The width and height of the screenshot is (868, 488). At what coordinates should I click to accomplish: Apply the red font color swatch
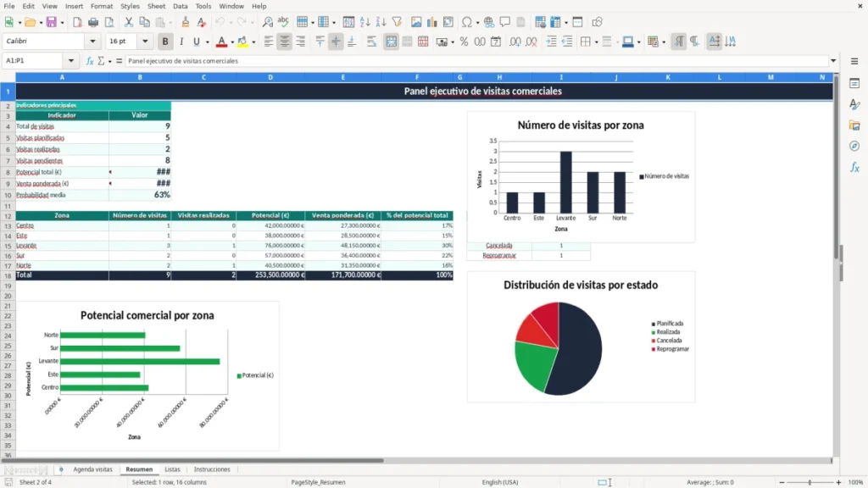(x=221, y=42)
